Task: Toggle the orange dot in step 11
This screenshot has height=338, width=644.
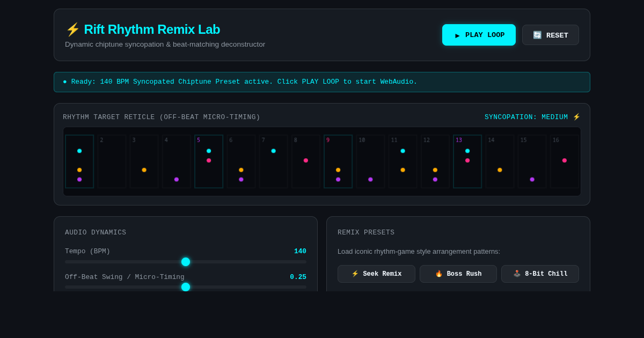Action: pos(403,170)
